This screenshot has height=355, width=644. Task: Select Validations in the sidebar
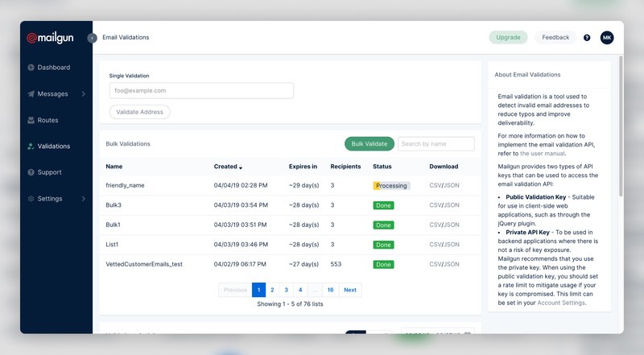pos(54,146)
